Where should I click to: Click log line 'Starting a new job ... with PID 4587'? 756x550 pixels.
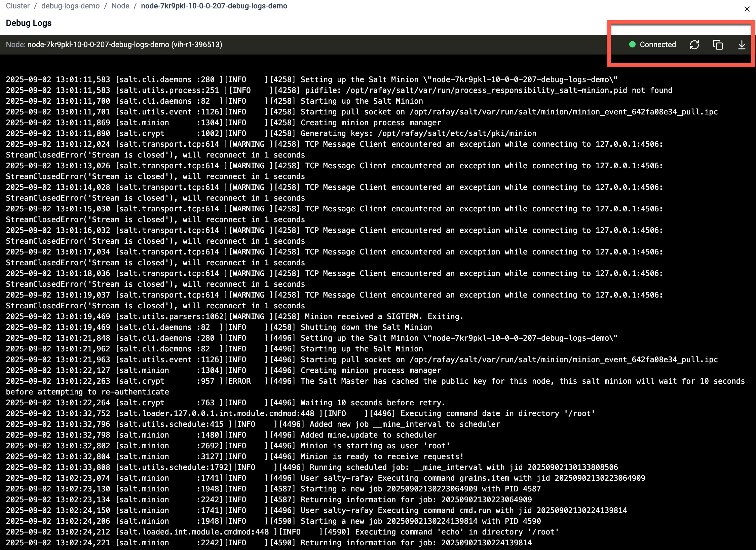(x=273, y=489)
